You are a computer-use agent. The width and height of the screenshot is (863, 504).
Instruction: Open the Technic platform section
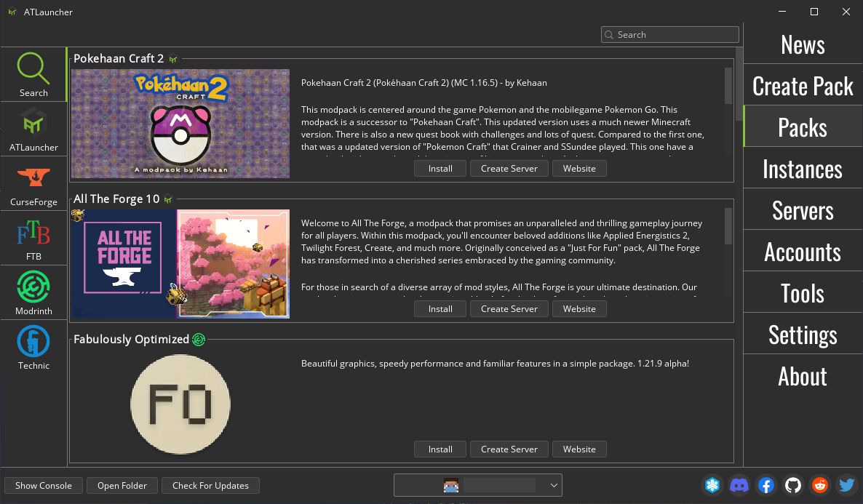pyautogui.click(x=33, y=343)
